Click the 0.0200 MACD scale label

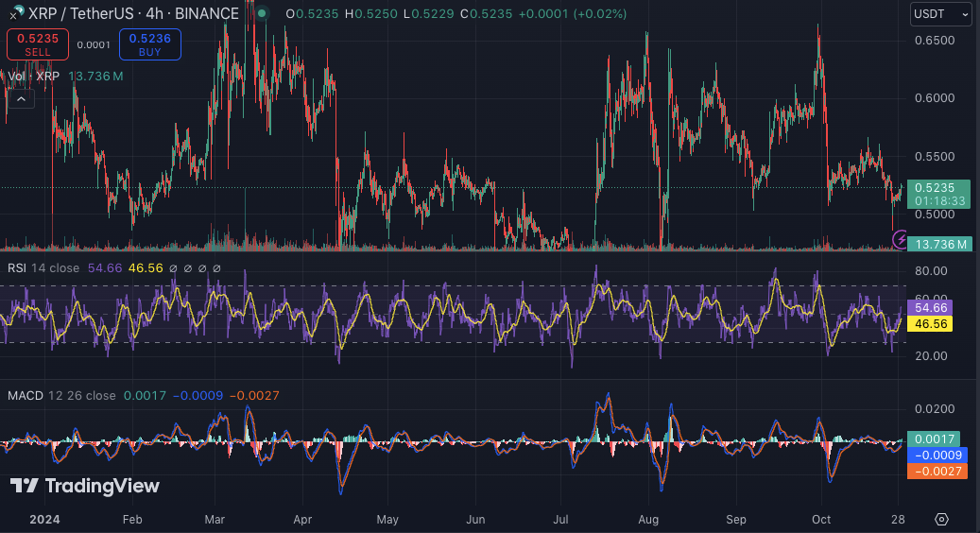pos(935,409)
